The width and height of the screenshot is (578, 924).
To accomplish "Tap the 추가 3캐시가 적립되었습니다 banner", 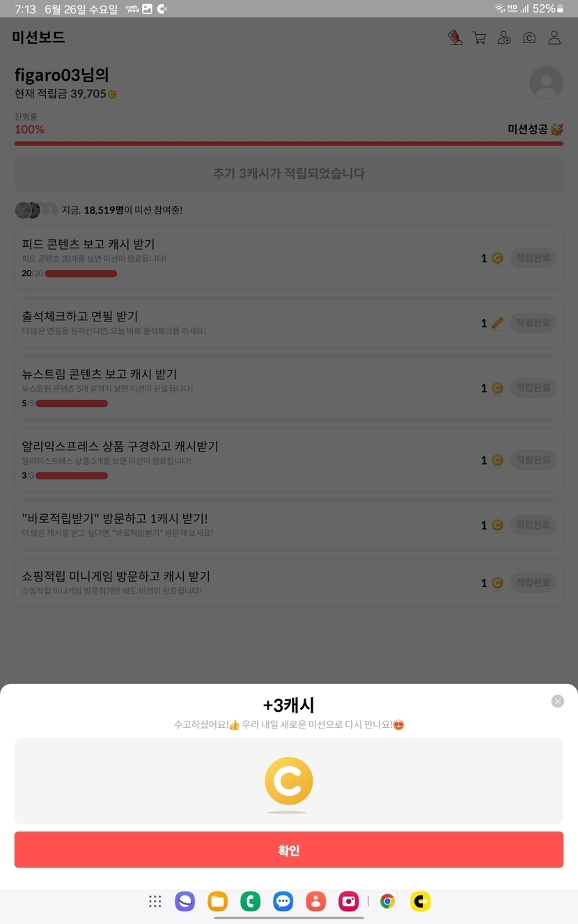I will [288, 174].
